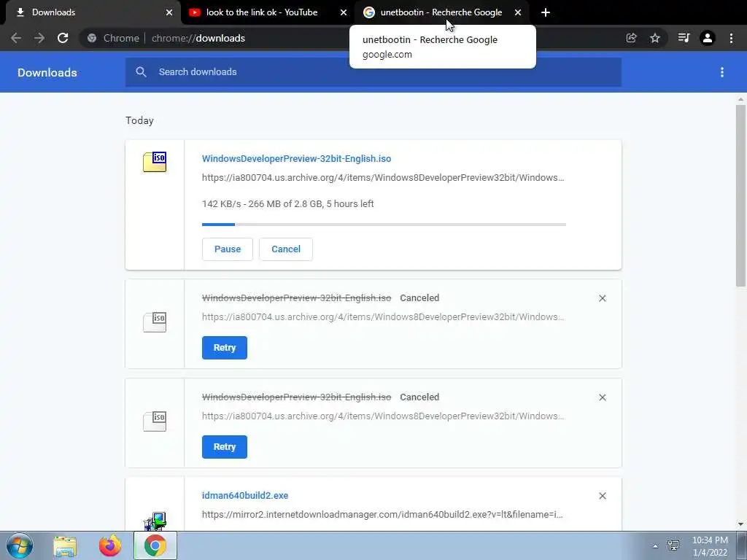Click the share page icon in address bar
747x560 pixels.
click(x=631, y=38)
